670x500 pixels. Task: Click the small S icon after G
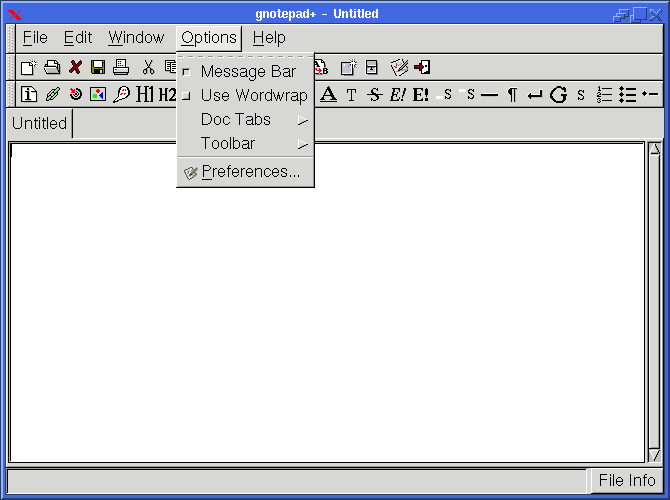point(581,95)
